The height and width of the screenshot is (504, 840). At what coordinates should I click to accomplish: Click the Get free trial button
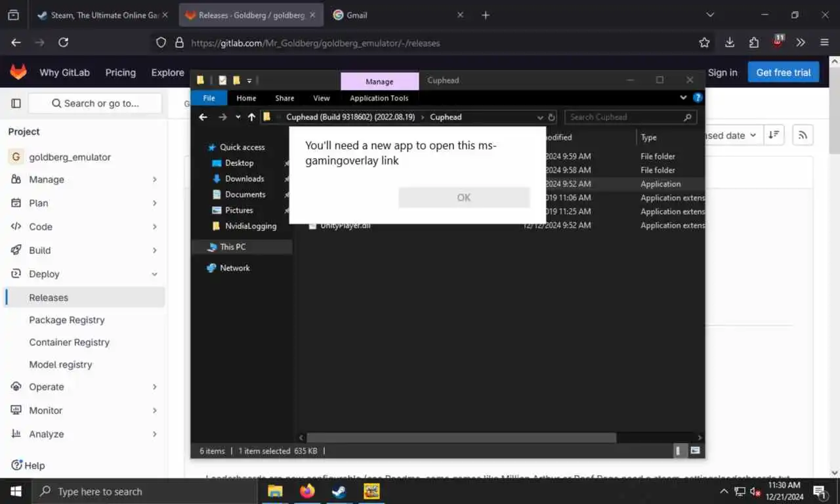tap(784, 72)
